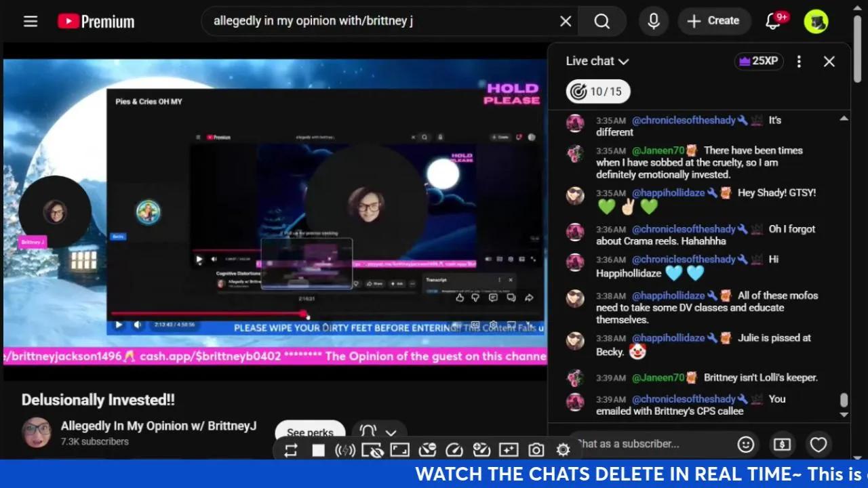Screen dimensions: 868x488
Task: Open @chroniclesoftheshady in the 'It's different' message
Action: [x=684, y=120]
